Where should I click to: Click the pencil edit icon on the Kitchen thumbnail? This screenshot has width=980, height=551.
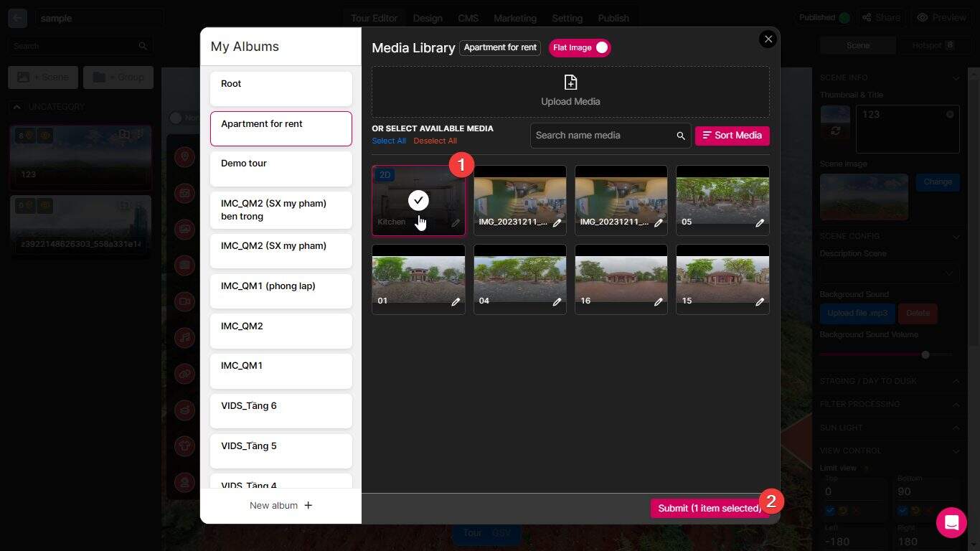[456, 223]
